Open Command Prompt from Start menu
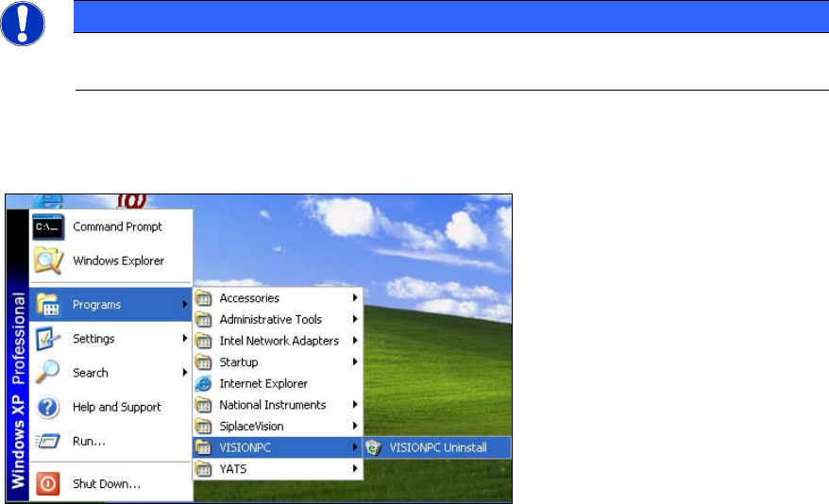The width and height of the screenshot is (829, 504). (x=110, y=227)
